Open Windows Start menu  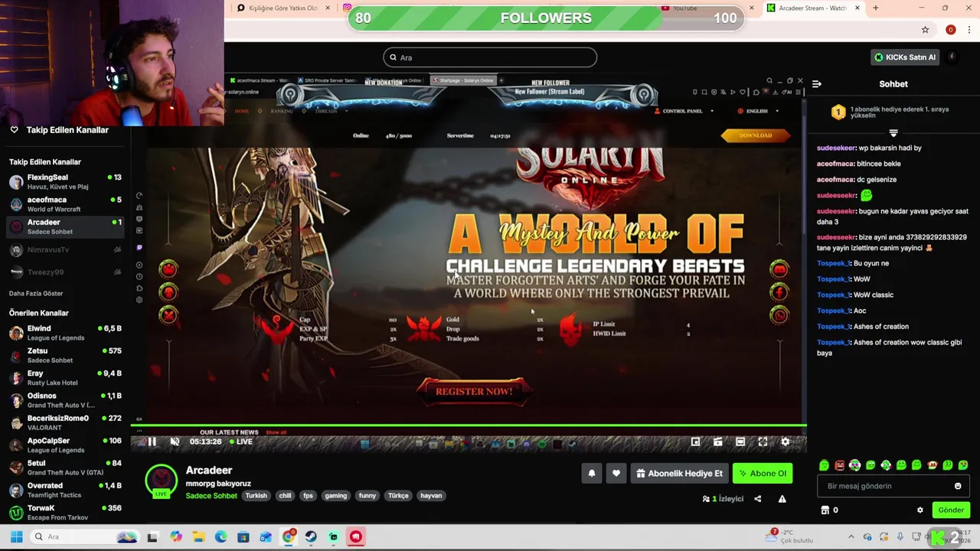[16, 536]
